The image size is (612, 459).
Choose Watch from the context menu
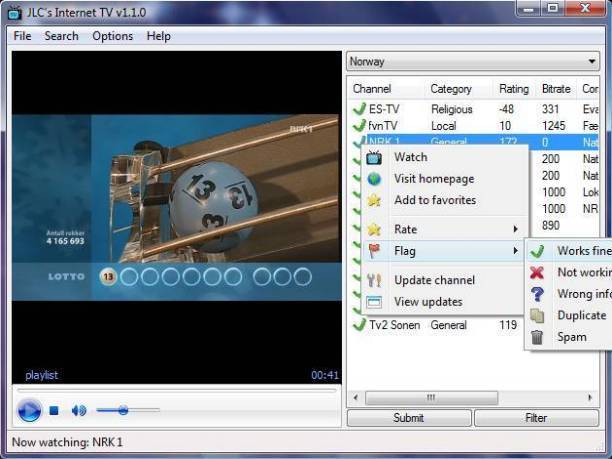(x=446, y=157)
